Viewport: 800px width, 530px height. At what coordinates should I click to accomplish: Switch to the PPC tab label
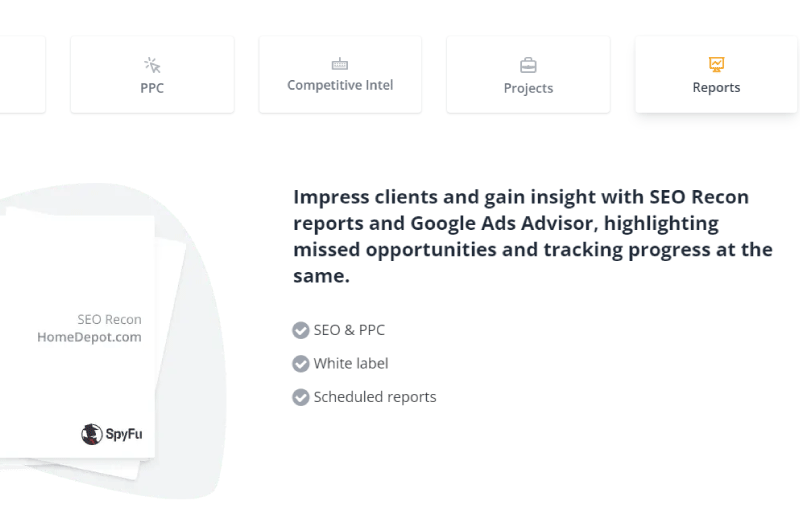pyautogui.click(x=152, y=88)
